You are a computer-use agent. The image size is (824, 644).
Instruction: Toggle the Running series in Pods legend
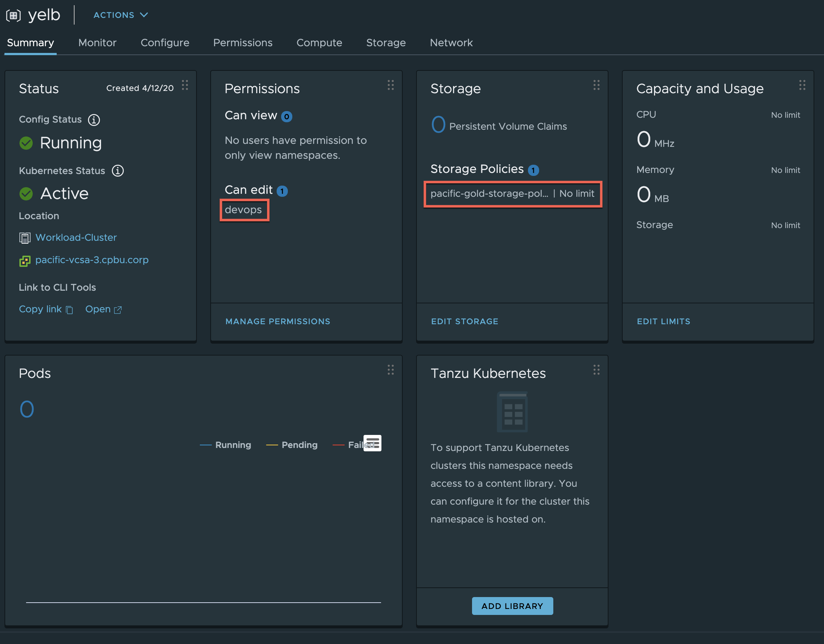pos(232,445)
